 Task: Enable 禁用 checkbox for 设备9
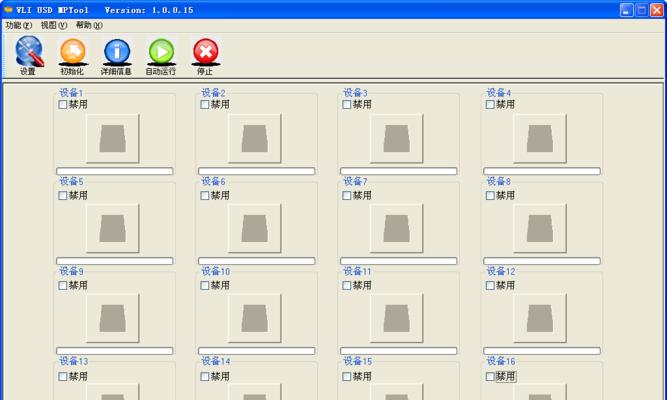[x=63, y=285]
